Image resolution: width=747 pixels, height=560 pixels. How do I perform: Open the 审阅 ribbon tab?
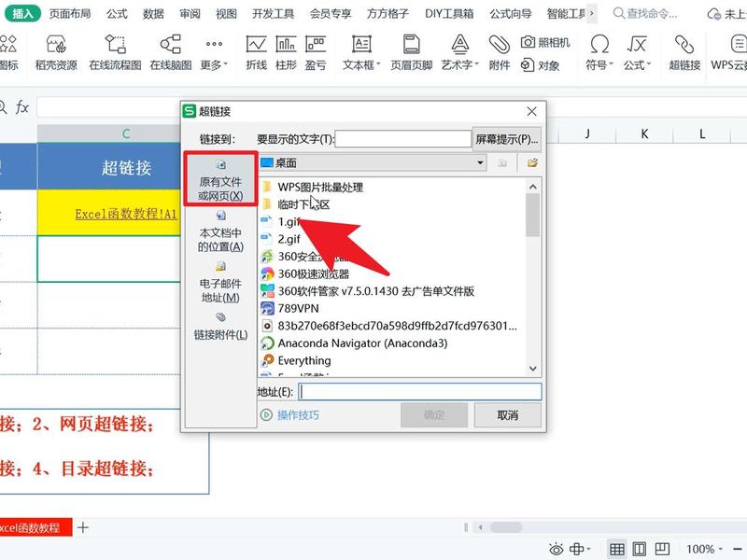click(190, 13)
